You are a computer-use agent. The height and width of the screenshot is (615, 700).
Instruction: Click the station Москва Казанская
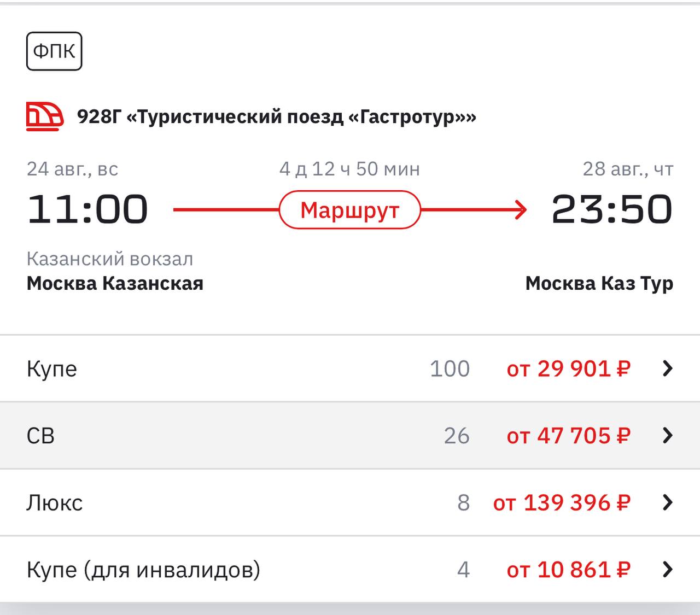(x=115, y=283)
